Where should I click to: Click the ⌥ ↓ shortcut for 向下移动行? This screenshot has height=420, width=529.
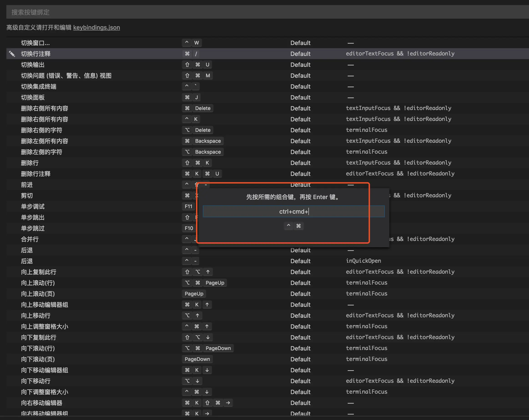pos(192,381)
